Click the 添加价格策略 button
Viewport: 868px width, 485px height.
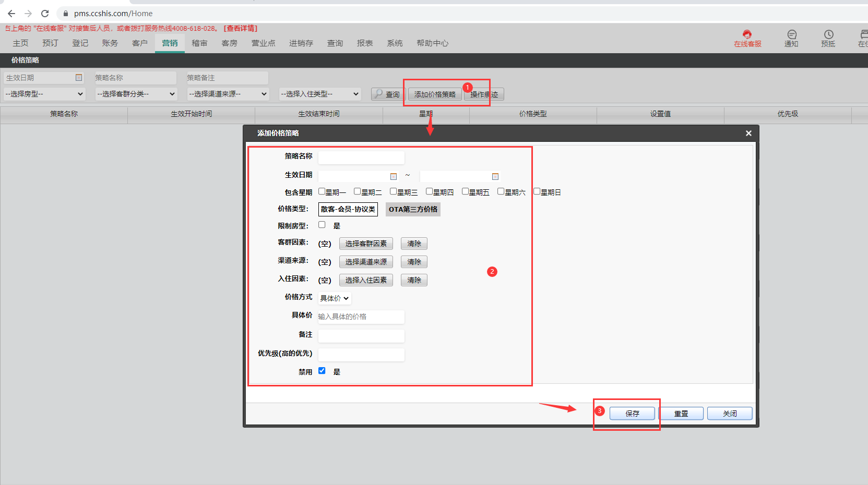click(x=435, y=94)
